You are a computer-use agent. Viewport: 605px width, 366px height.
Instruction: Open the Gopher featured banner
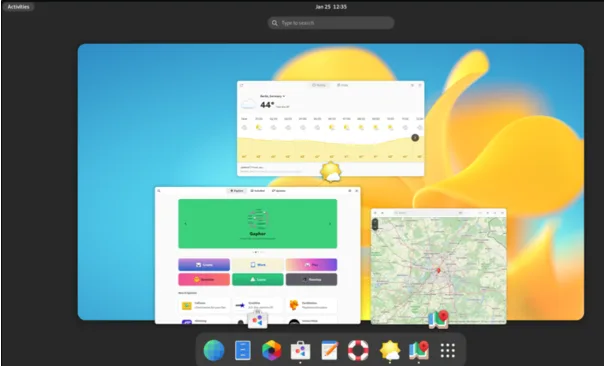coord(258,224)
